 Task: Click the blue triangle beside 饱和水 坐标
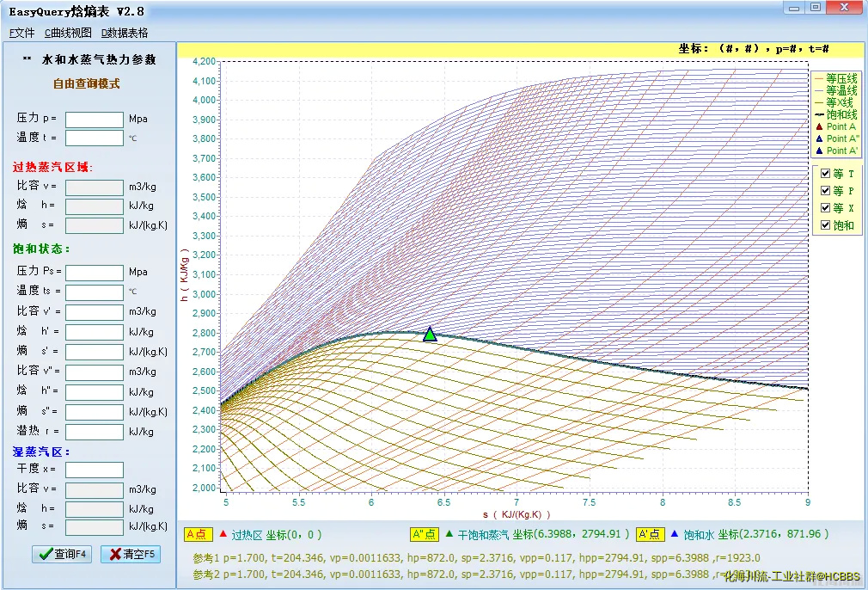point(675,534)
